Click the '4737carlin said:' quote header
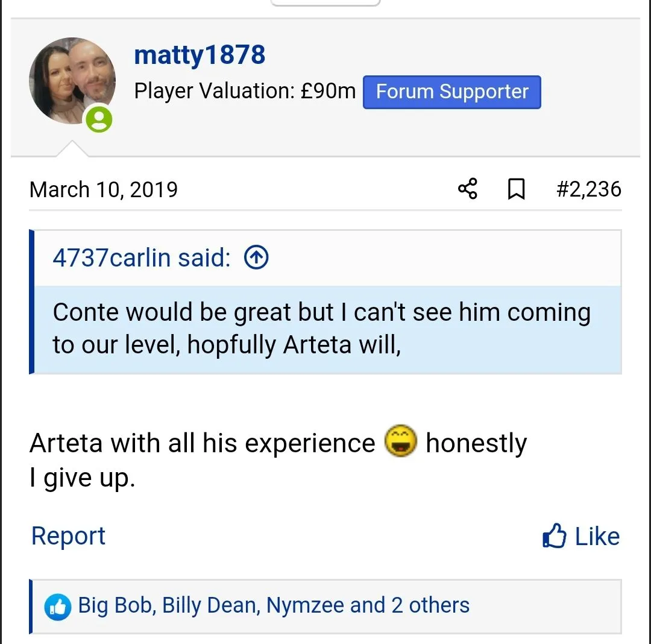The height and width of the screenshot is (644, 651). click(142, 258)
